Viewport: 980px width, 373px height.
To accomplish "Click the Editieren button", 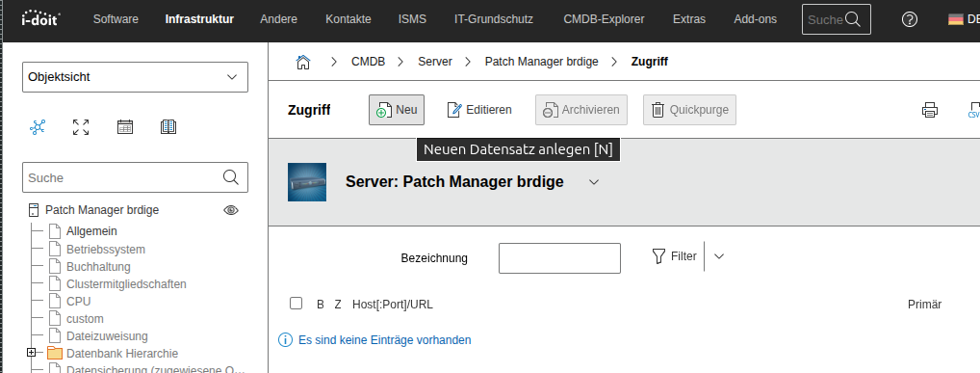I will [479, 110].
